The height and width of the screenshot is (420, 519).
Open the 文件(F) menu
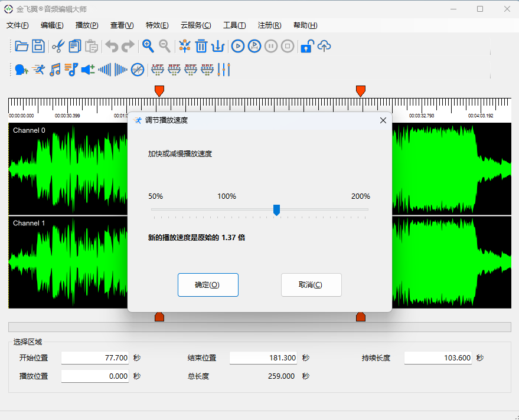(18, 25)
